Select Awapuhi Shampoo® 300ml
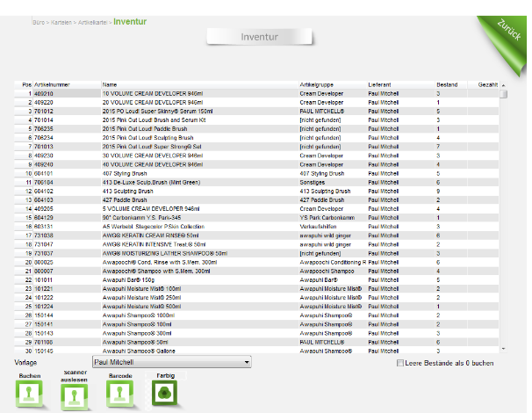The height and width of the screenshot is (420, 532). pyautogui.click(x=137, y=333)
